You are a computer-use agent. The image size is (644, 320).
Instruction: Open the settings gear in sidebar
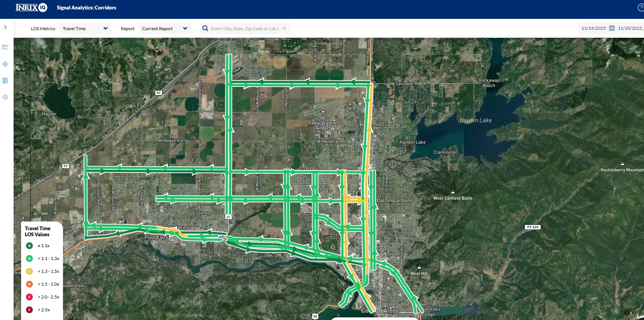coord(5,97)
